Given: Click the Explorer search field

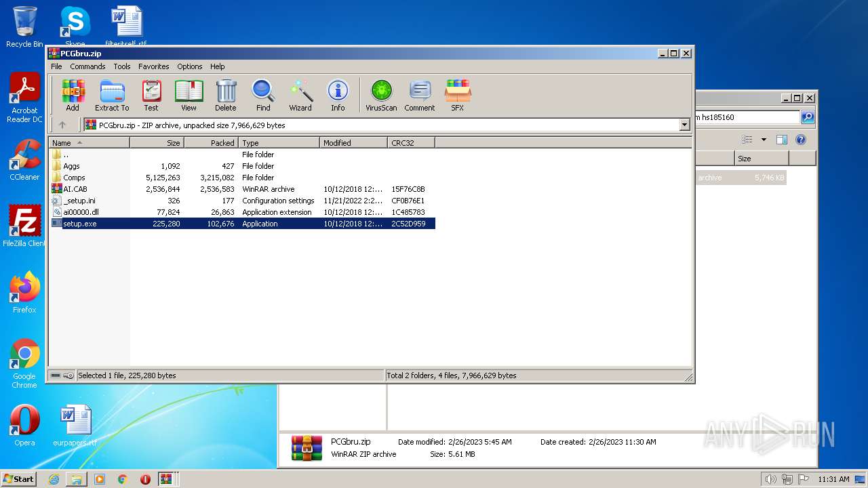Looking at the screenshot, I should click(748, 117).
